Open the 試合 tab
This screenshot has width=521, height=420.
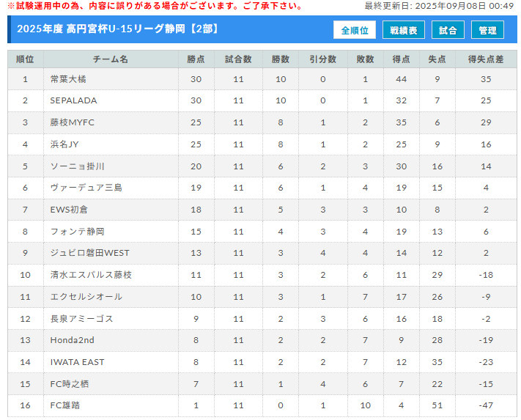click(448, 30)
